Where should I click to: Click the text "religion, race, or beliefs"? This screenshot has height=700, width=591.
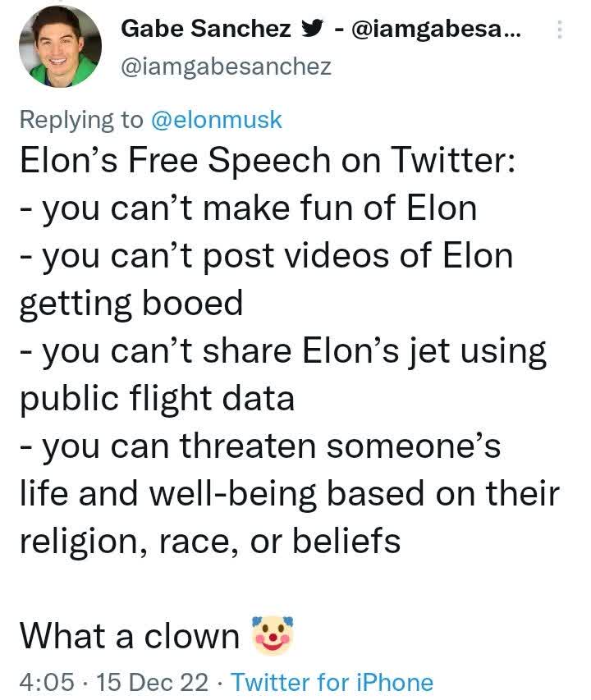click(x=209, y=542)
